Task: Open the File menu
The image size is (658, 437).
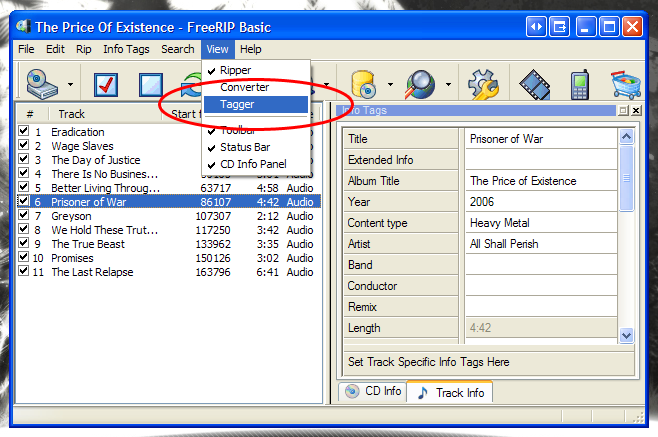Action: coord(26,49)
